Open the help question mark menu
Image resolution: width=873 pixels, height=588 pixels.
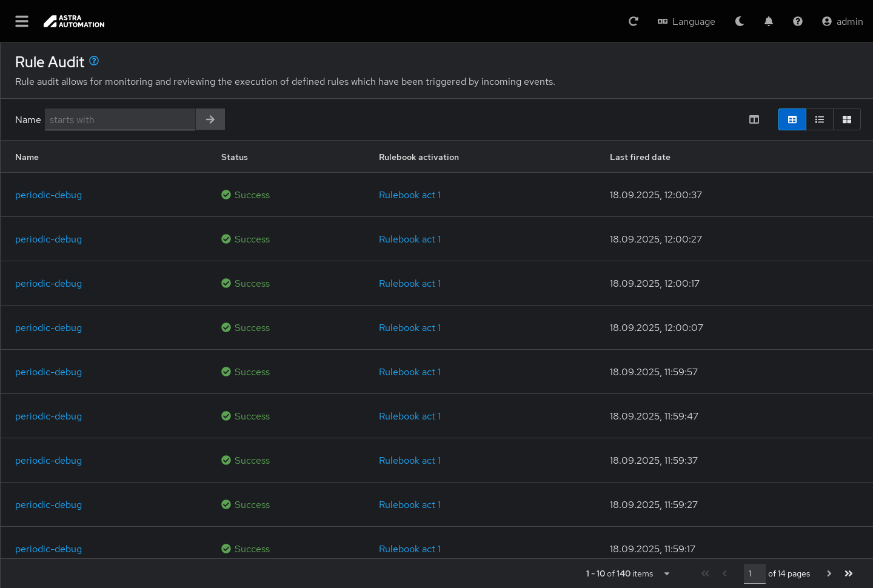pyautogui.click(x=798, y=21)
